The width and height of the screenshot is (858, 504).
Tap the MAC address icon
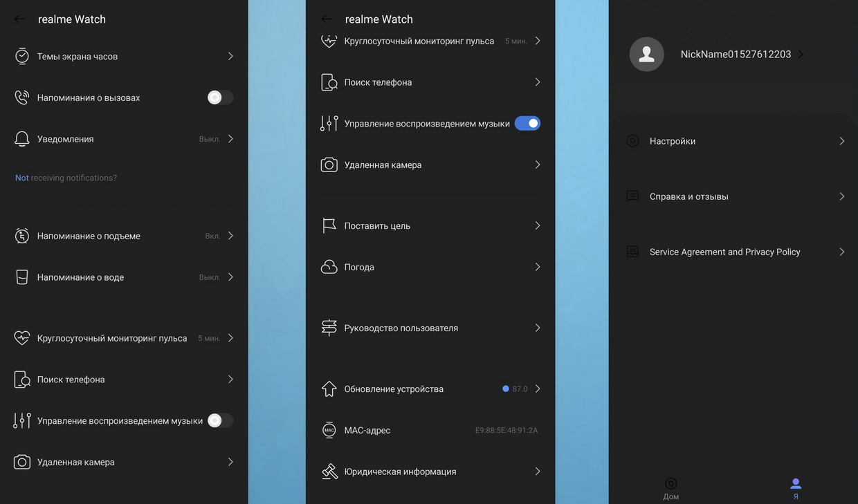tap(329, 430)
